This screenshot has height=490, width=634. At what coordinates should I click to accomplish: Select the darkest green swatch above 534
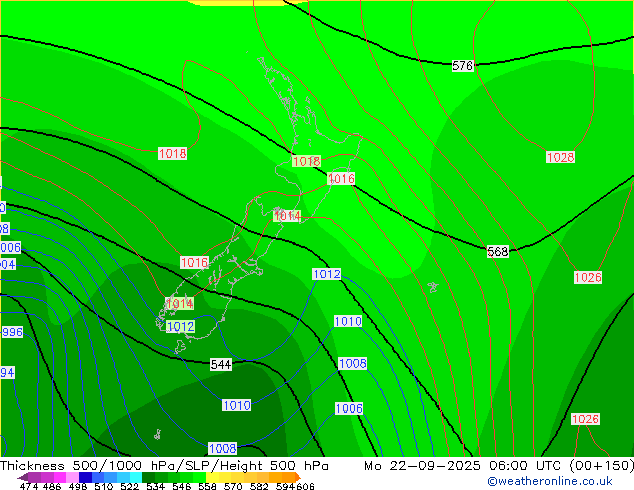148,477
